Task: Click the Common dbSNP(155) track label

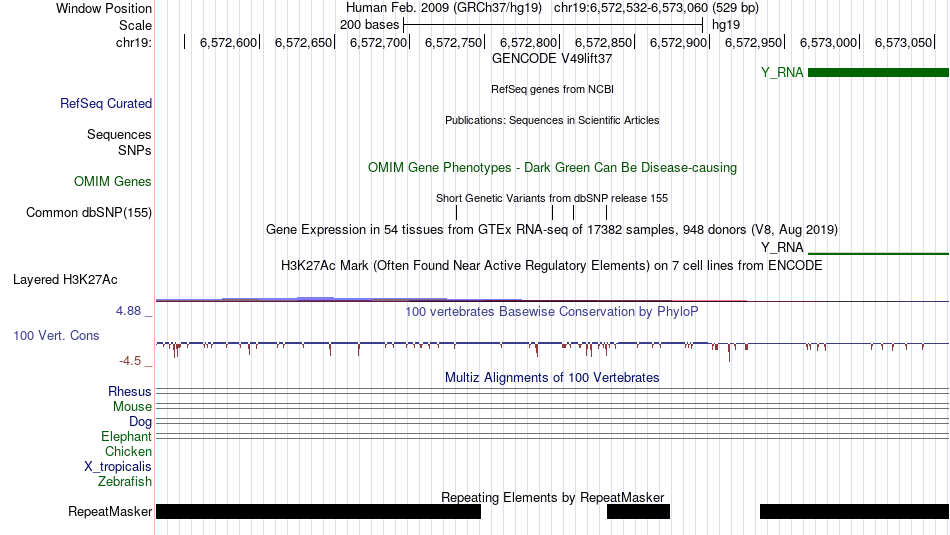Action: (89, 213)
